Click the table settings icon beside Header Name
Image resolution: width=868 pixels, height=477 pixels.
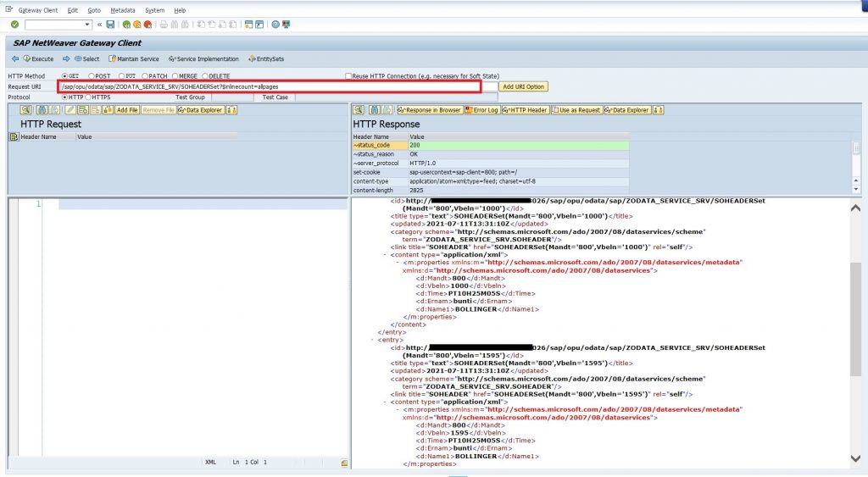tap(14, 136)
